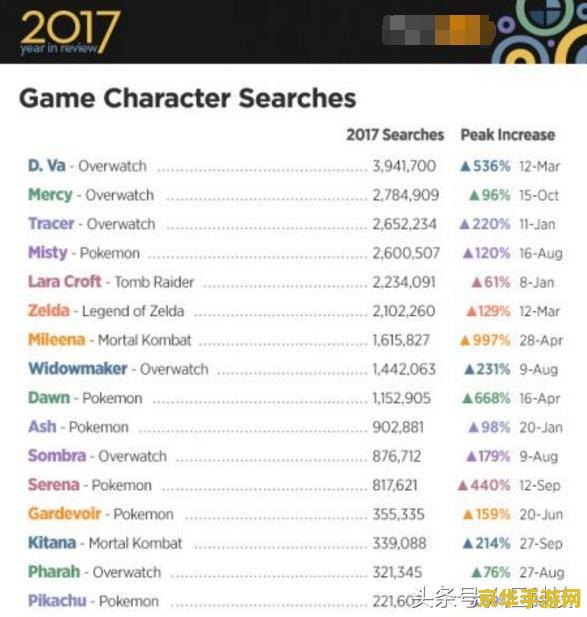Click the orange triangle beside 997%
This screenshot has height=617, width=587.
(465, 340)
